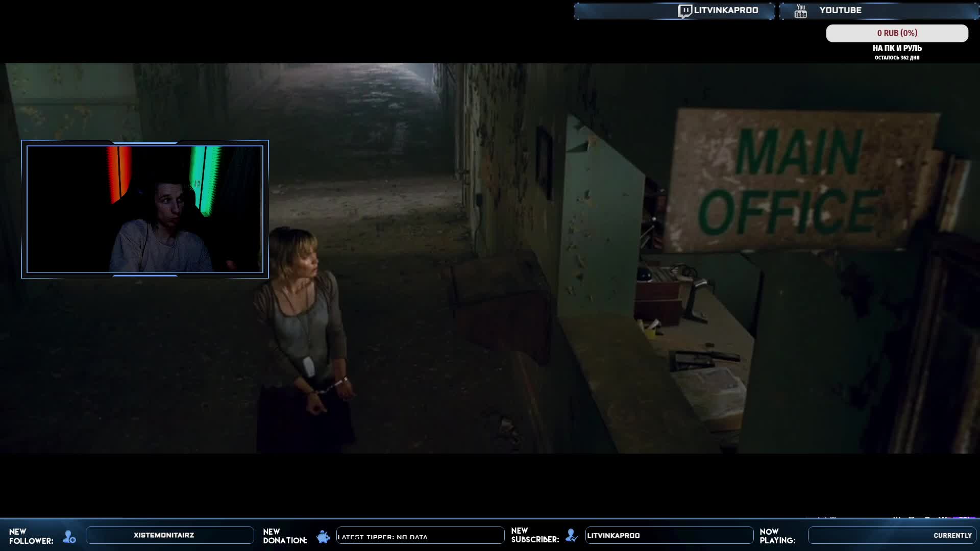The width and height of the screenshot is (980, 551).
Task: Click the YouTube logo icon in the header
Action: pos(800,11)
